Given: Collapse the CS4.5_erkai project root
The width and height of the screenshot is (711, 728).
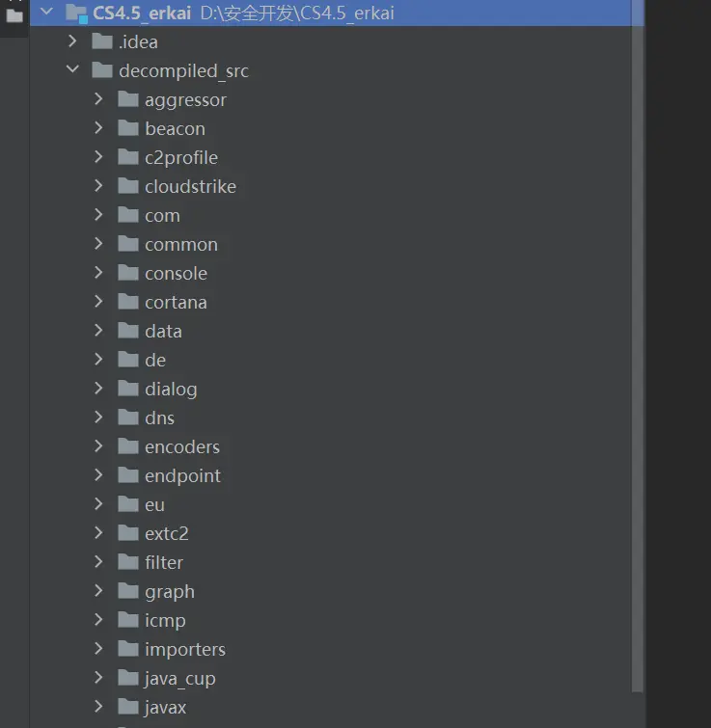Looking at the screenshot, I should coord(46,13).
